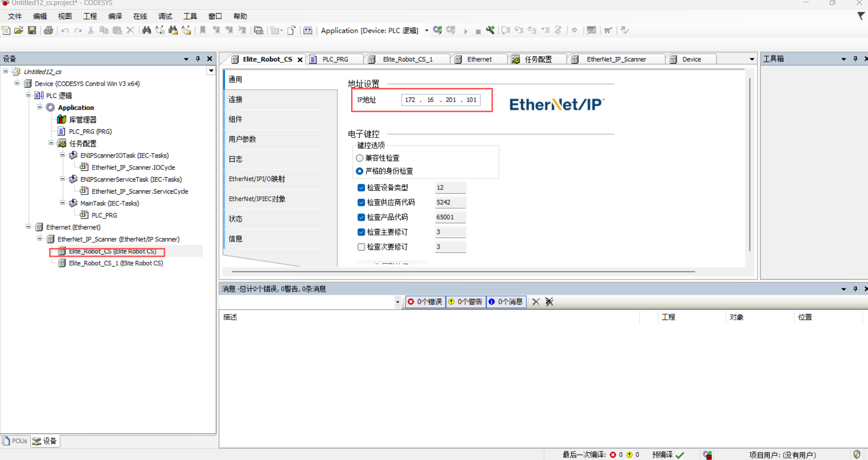Screen dimensions: 868x460
Task: Click the open folder toolbar icon
Action: [x=19, y=31]
